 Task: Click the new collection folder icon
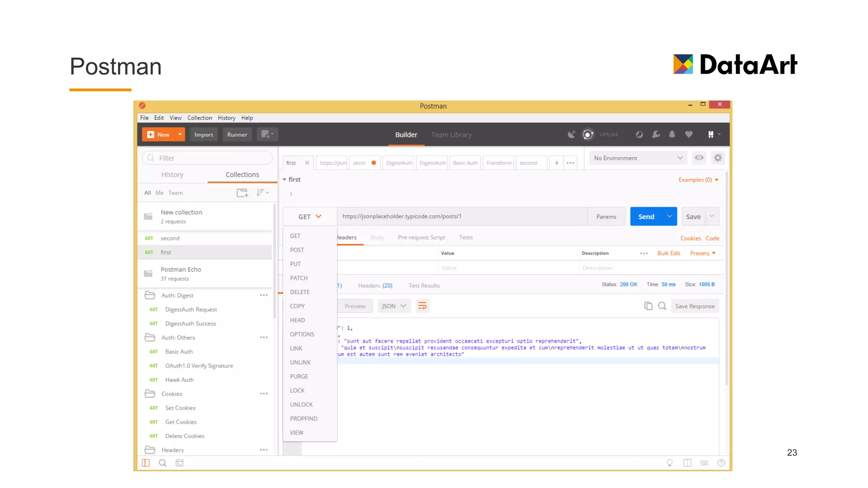tap(242, 193)
